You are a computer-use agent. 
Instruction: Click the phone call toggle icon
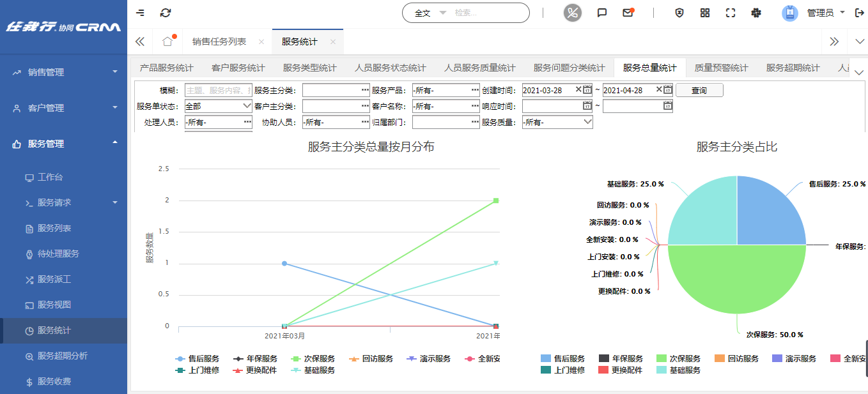pyautogui.click(x=572, y=11)
